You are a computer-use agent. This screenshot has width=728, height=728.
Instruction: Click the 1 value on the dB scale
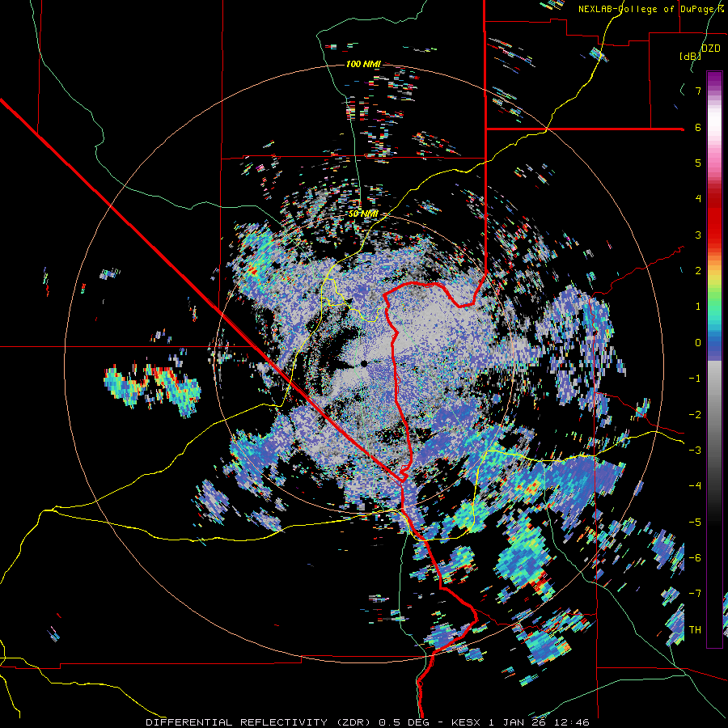(x=698, y=307)
